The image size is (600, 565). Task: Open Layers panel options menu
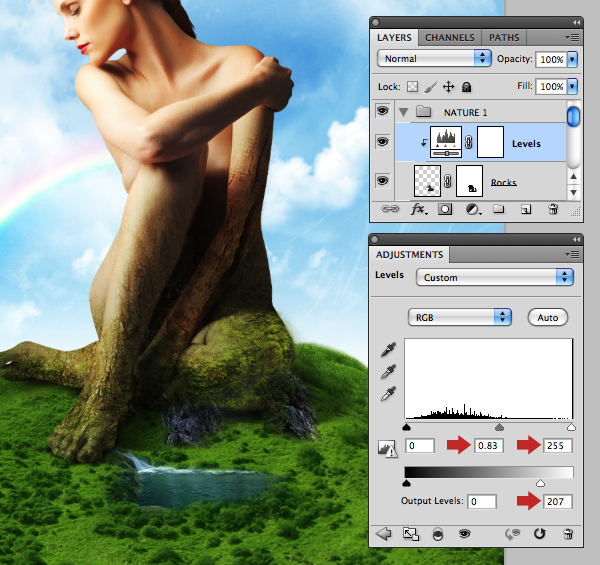[x=572, y=37]
